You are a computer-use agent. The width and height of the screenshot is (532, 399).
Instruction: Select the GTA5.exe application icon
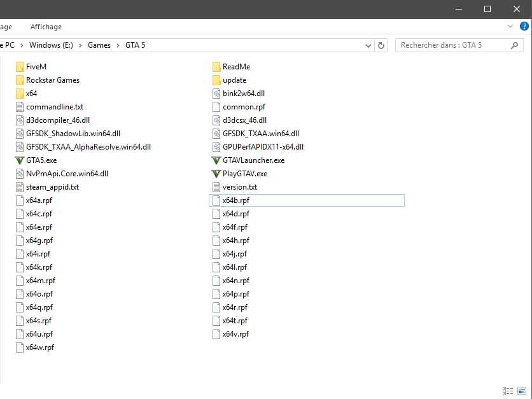pyautogui.click(x=20, y=160)
